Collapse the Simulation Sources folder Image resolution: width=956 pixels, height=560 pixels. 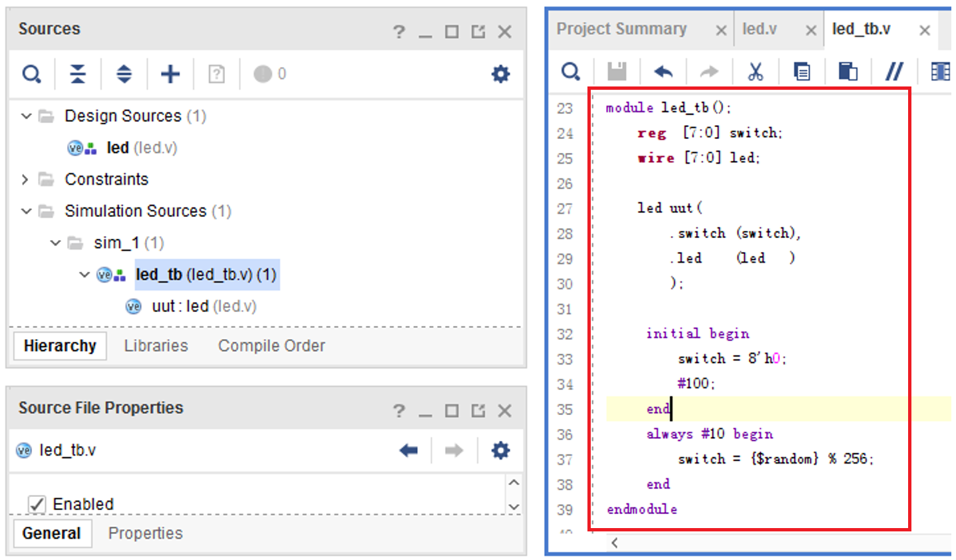(x=26, y=211)
